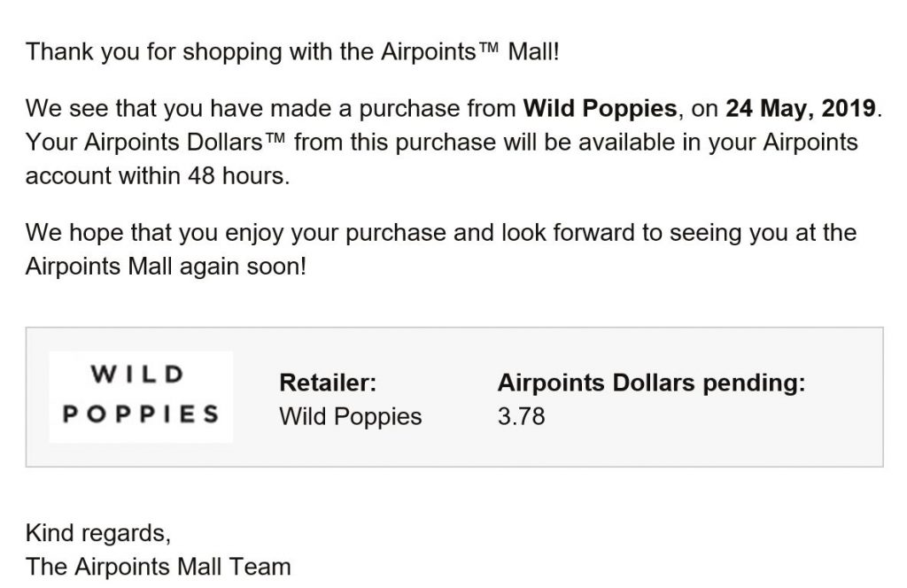907x588 pixels.
Task: Click the 'Airpoints Mall again soon!' text
Action: (166, 267)
